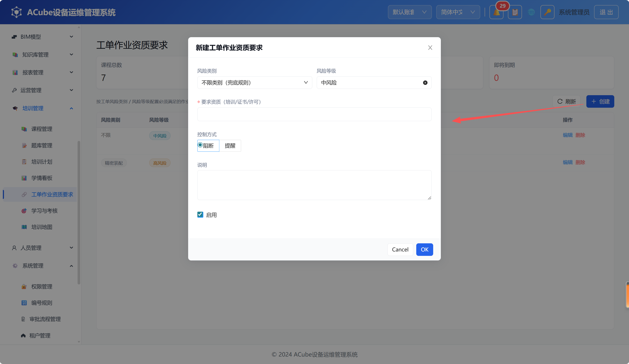
Task: Click the 刷新 button
Action: [x=566, y=101]
